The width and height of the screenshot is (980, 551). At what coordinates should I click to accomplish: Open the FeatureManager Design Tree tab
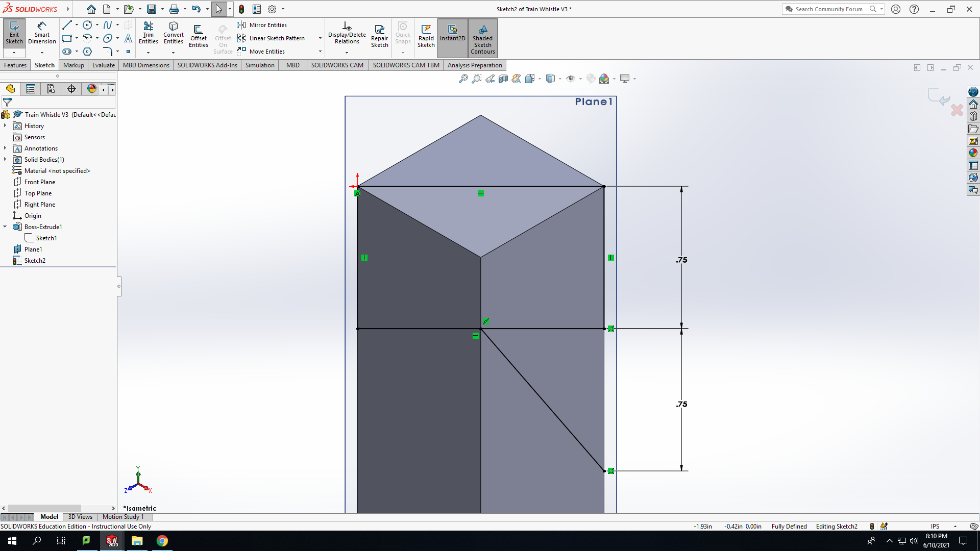(10, 89)
